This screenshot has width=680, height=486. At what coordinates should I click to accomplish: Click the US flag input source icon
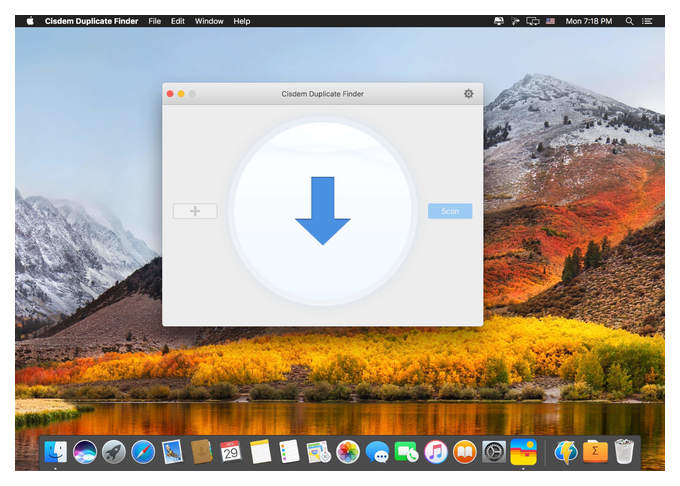pyautogui.click(x=550, y=21)
